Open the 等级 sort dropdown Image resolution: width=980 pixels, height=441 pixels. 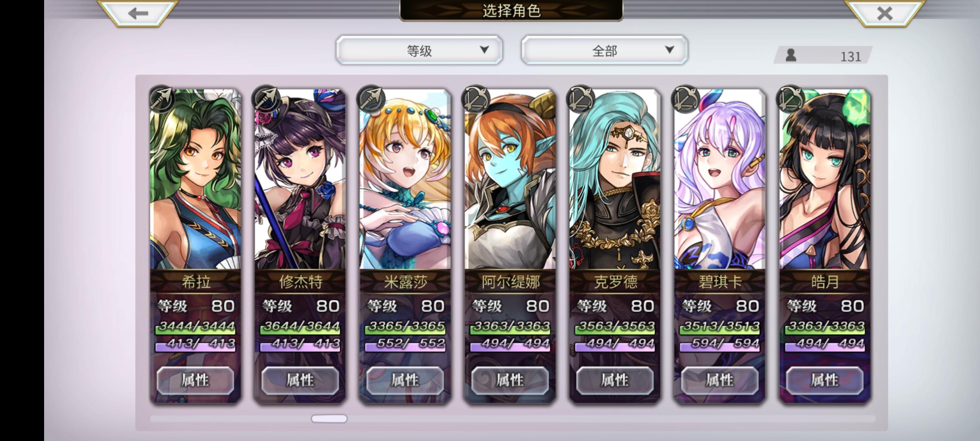point(419,50)
